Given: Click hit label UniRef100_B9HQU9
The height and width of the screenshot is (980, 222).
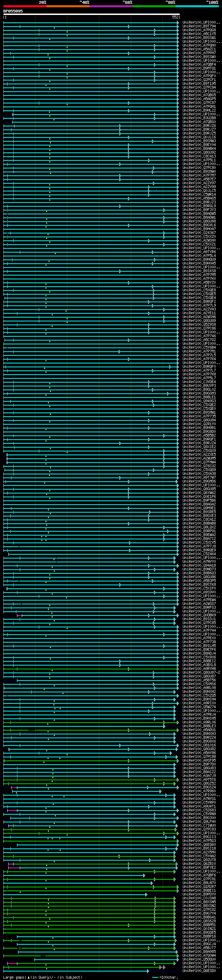Looking at the screenshot, I should (x=199, y=259).
